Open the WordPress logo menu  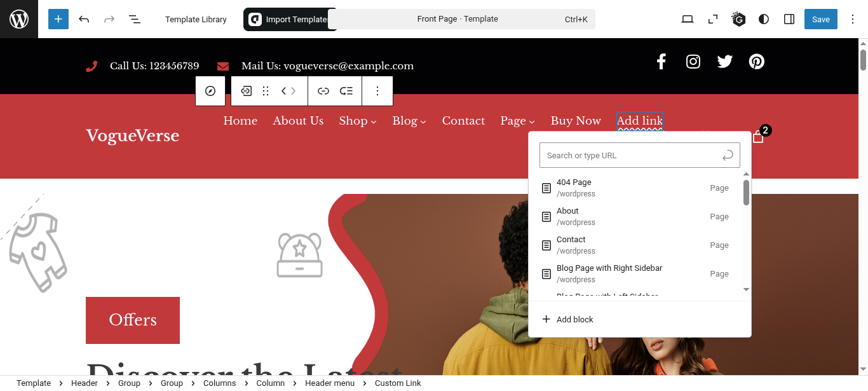tap(19, 19)
